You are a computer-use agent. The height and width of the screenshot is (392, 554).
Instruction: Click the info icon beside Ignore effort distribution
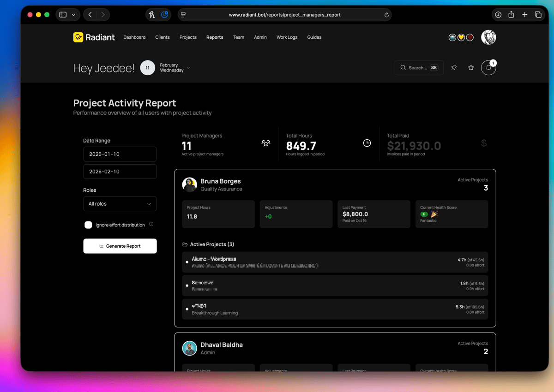click(x=151, y=225)
